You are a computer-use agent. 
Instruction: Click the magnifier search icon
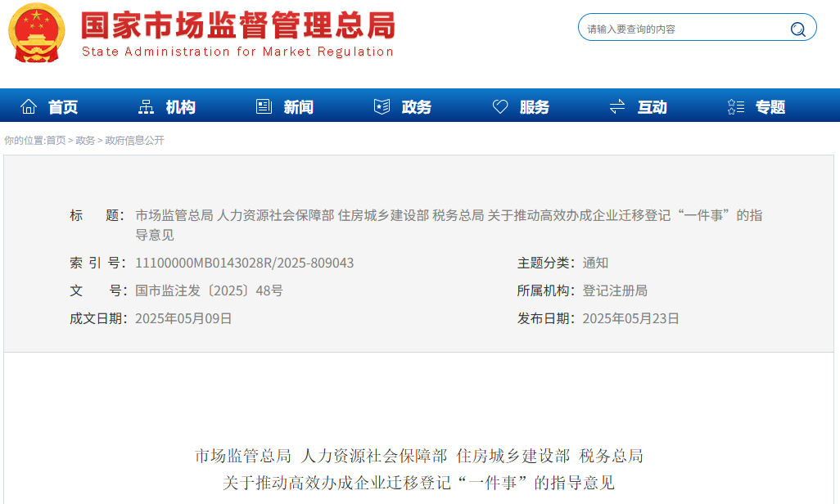click(x=797, y=29)
